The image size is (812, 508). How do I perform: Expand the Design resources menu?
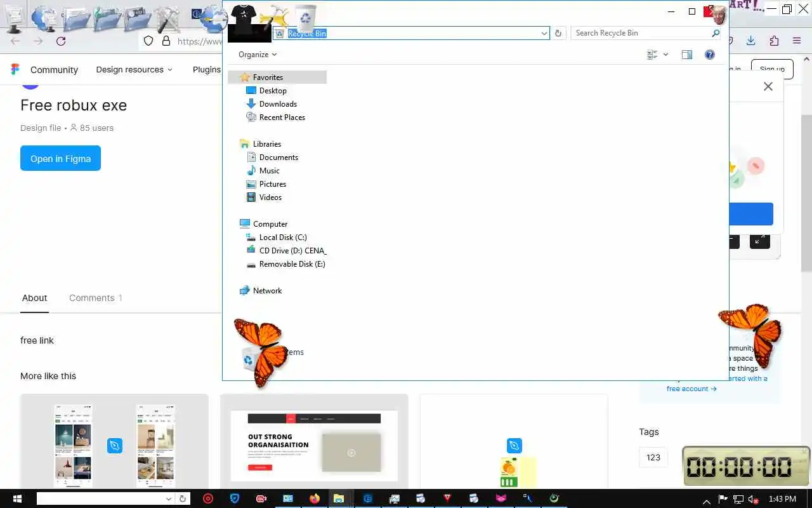(x=134, y=70)
